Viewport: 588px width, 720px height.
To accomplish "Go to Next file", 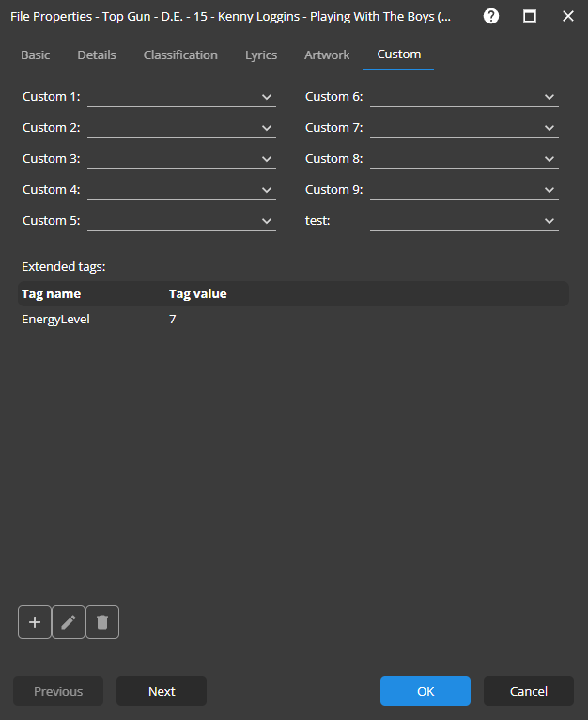I will click(162, 691).
